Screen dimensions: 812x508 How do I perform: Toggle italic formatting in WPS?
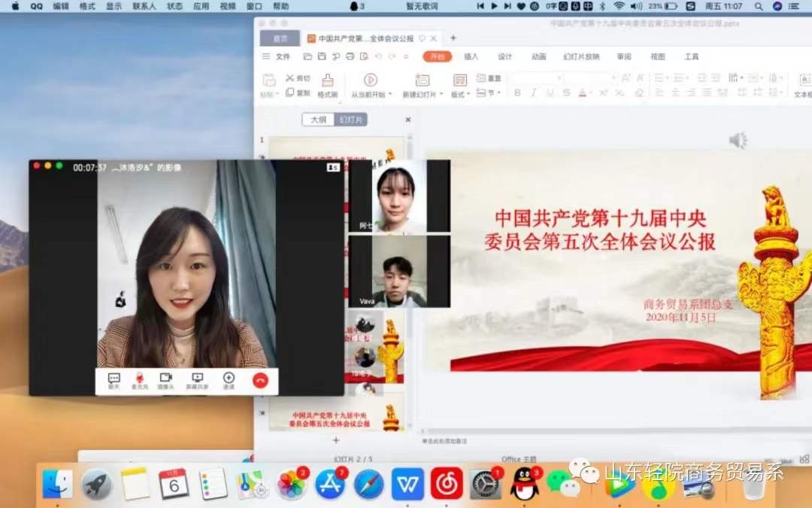[533, 93]
